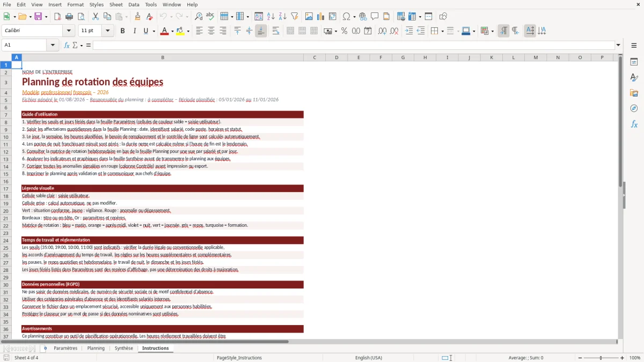Toggle Align Bottom button

click(x=261, y=31)
